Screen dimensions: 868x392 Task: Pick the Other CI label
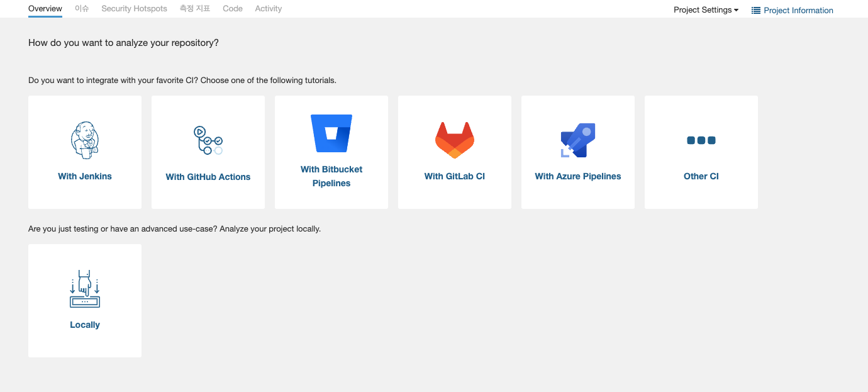(701, 176)
